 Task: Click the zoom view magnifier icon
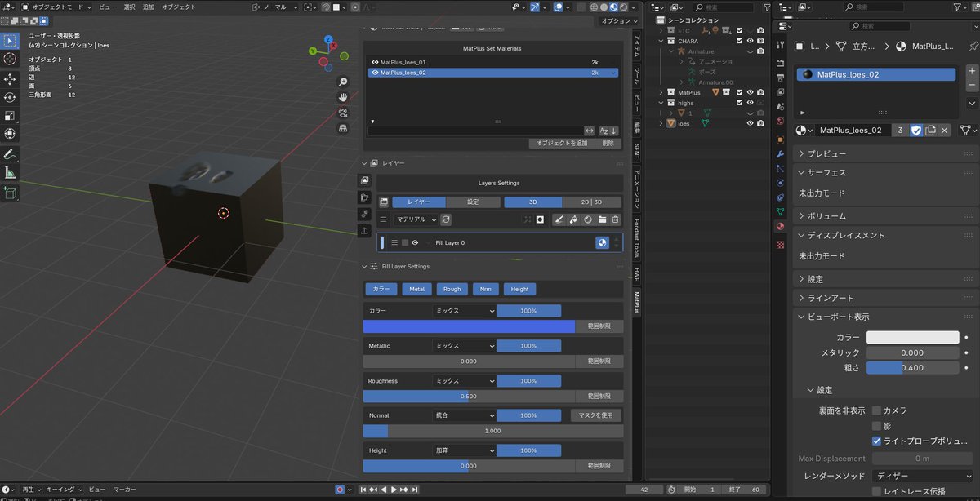[x=343, y=82]
